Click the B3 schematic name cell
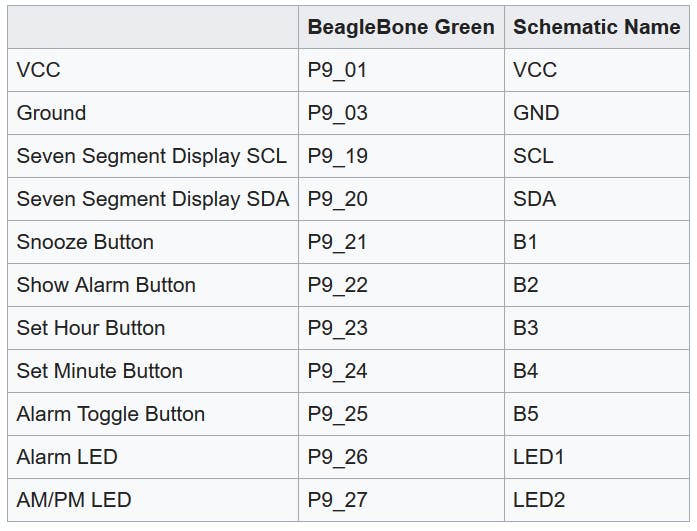This screenshot has width=697, height=531. tap(597, 328)
